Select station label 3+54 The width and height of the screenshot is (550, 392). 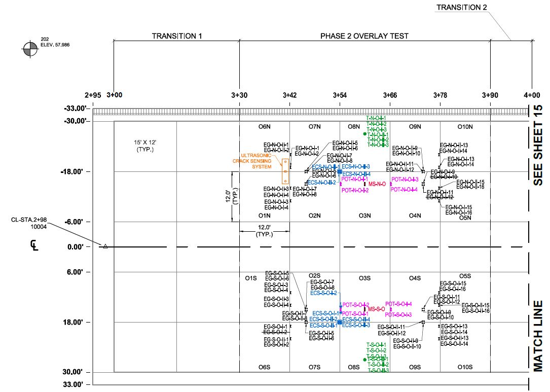coord(340,95)
